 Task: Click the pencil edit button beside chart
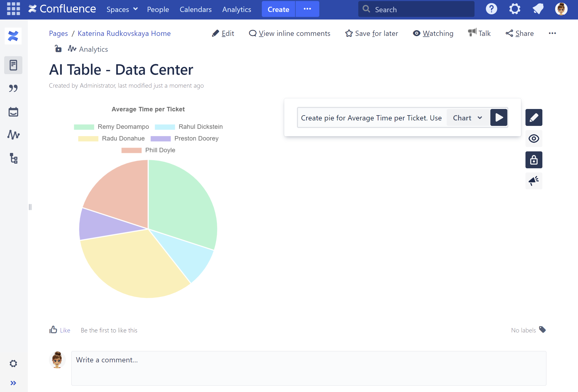pyautogui.click(x=534, y=118)
